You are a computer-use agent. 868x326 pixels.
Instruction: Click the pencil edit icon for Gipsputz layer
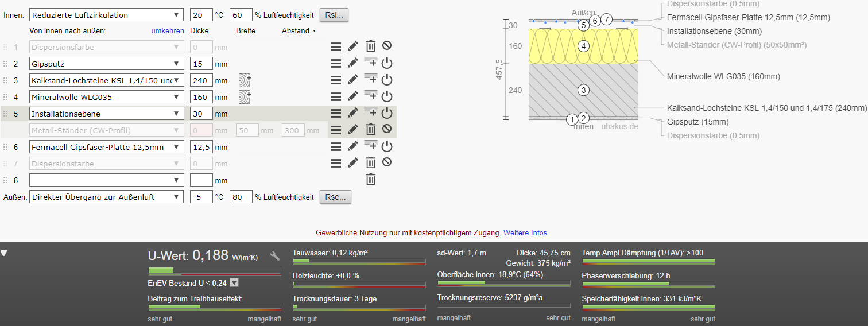pyautogui.click(x=353, y=63)
